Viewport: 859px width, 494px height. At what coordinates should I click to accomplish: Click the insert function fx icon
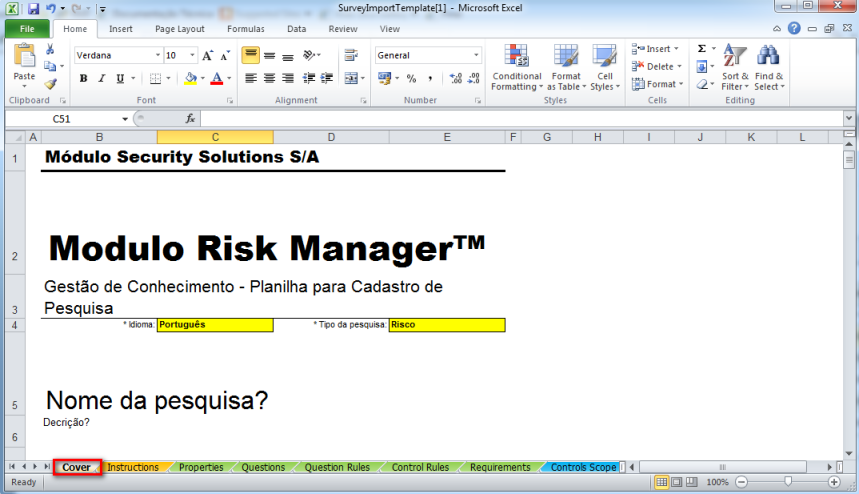click(190, 118)
